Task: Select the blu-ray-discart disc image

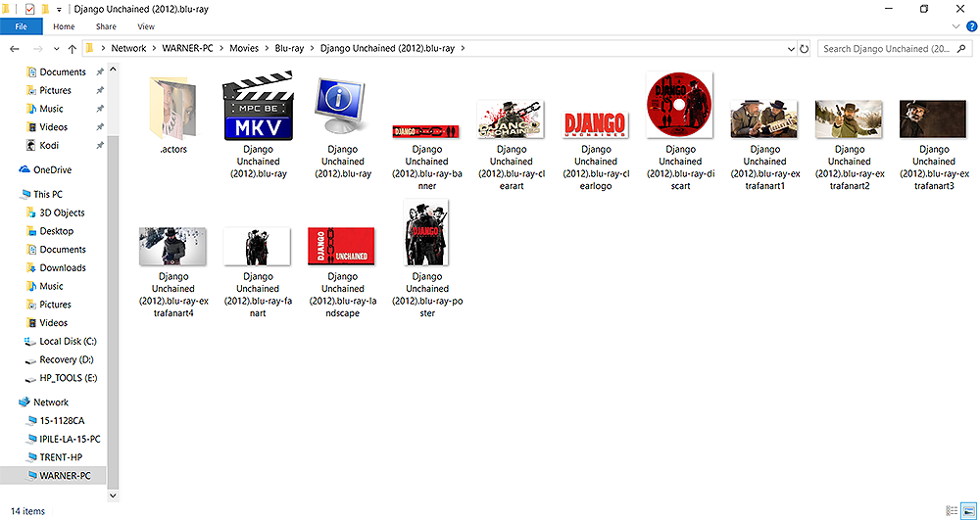Action: click(680, 106)
